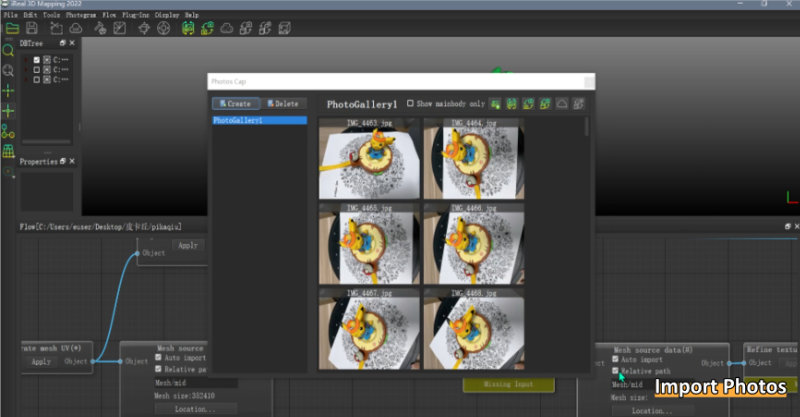This screenshot has height=417, width=800.
Task: Click the circular navigation wheel icon in toolbar
Action: (x=163, y=28)
